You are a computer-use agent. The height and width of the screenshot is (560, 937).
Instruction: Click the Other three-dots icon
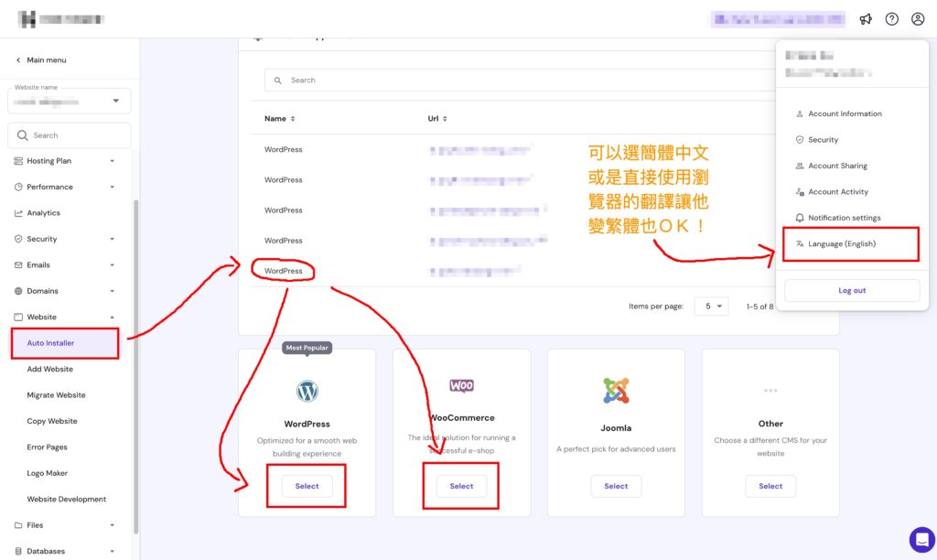point(770,391)
